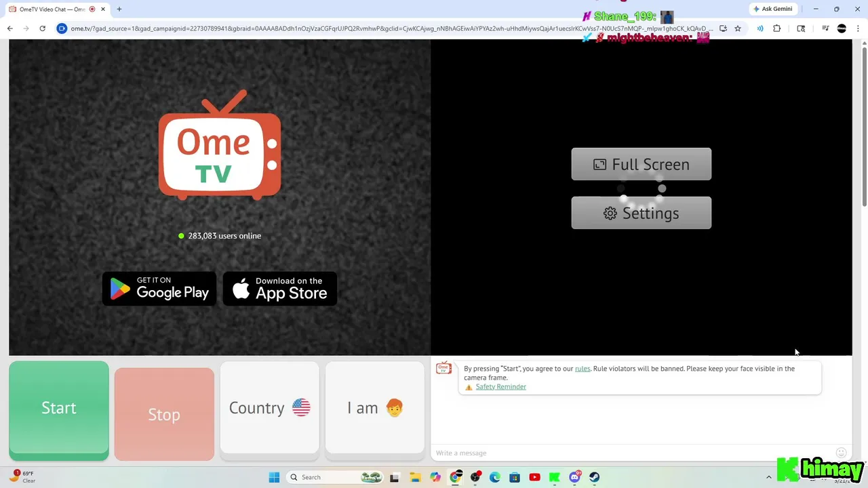Open the Get it on Google Play badge
Image resolution: width=868 pixels, height=488 pixels.
tap(159, 289)
